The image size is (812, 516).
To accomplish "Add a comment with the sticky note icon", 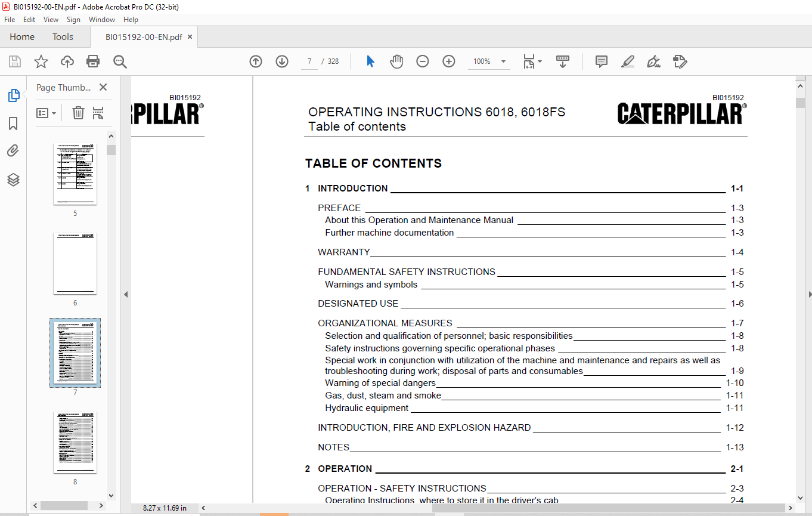I will [x=602, y=61].
